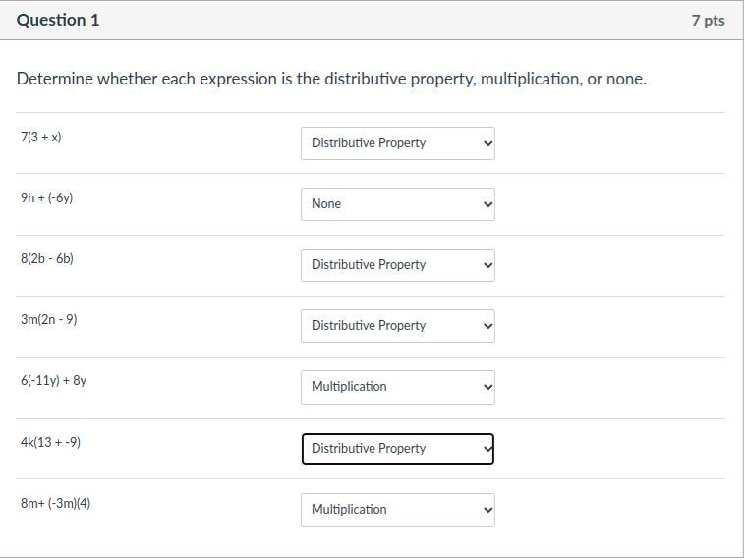Click the expression text 6(-11y) + 8y
The image size is (745, 560).
(54, 381)
